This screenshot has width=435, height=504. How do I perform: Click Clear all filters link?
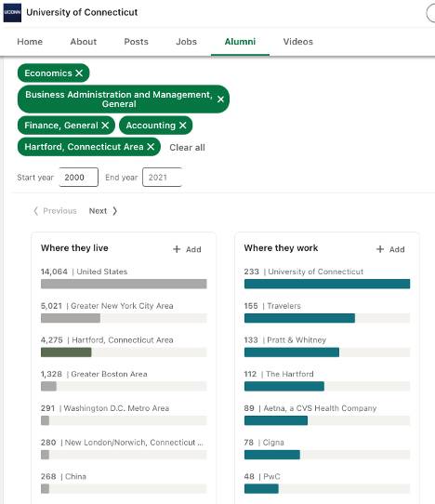(x=187, y=148)
